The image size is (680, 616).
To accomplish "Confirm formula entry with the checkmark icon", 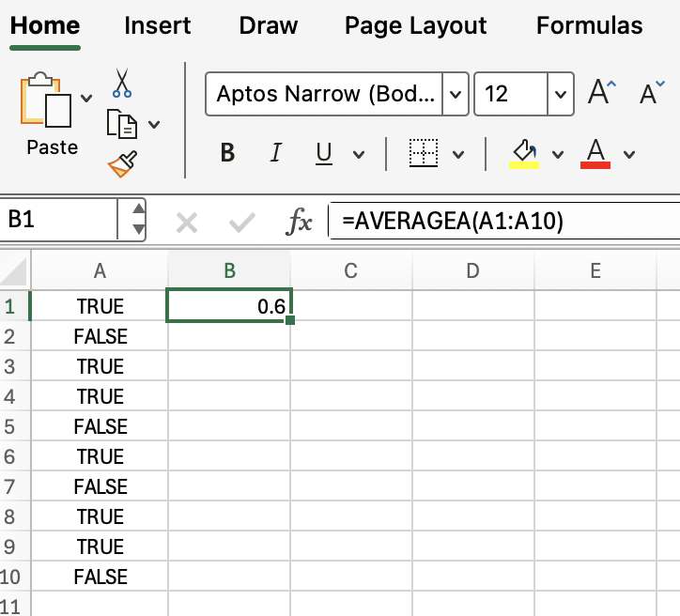I will (242, 223).
